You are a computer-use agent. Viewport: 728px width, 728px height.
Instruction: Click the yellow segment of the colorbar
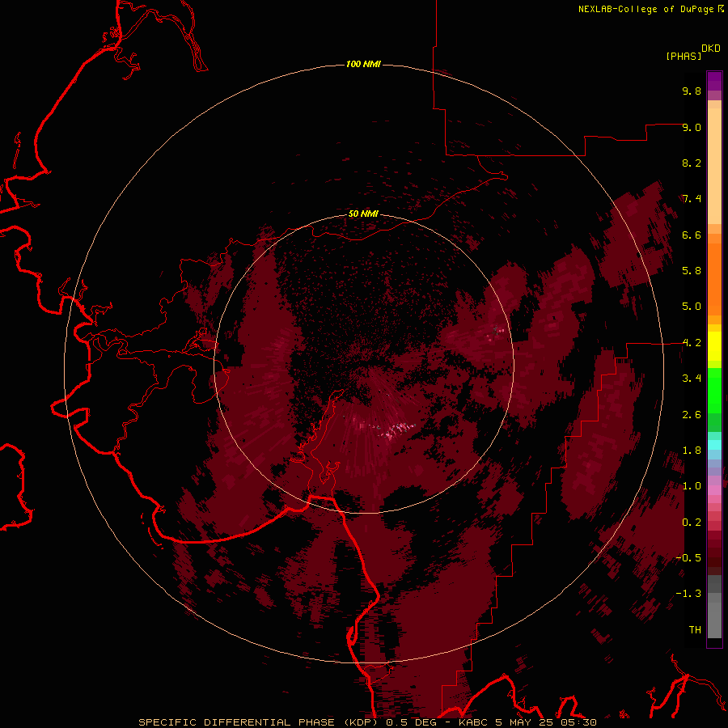point(714,346)
